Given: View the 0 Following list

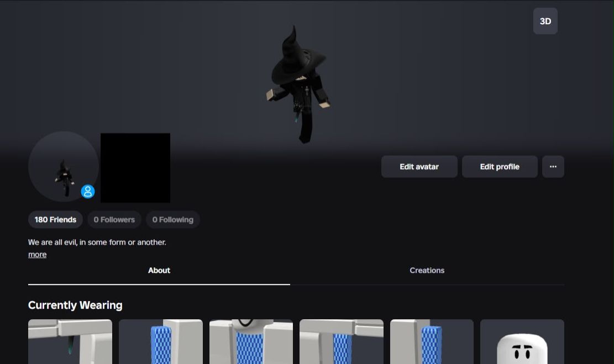Looking at the screenshot, I should tap(172, 220).
